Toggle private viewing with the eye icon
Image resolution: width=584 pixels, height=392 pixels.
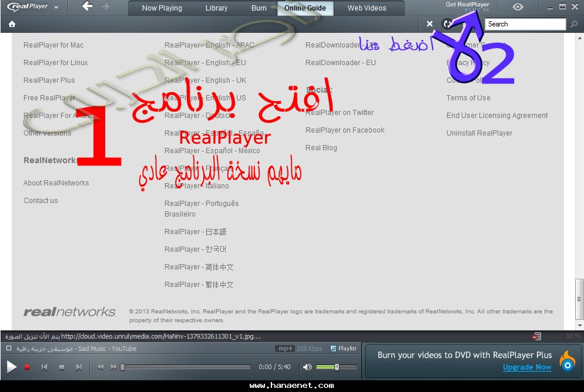[x=518, y=7]
